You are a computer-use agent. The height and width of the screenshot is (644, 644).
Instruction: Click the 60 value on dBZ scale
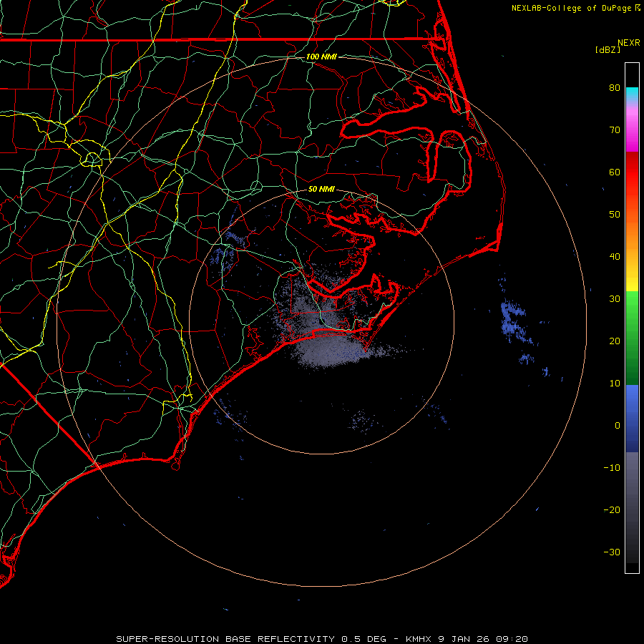click(615, 172)
